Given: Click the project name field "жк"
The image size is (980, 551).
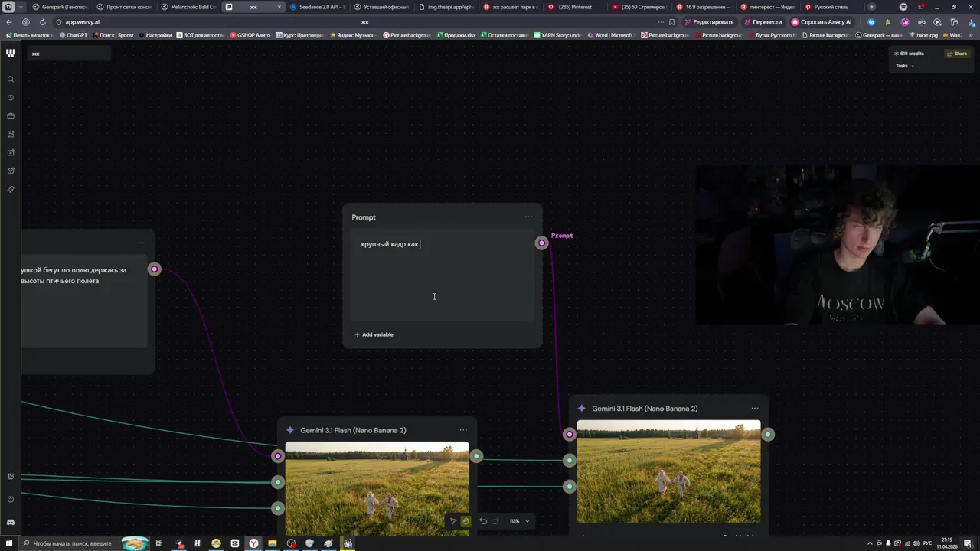Looking at the screenshot, I should 69,54.
